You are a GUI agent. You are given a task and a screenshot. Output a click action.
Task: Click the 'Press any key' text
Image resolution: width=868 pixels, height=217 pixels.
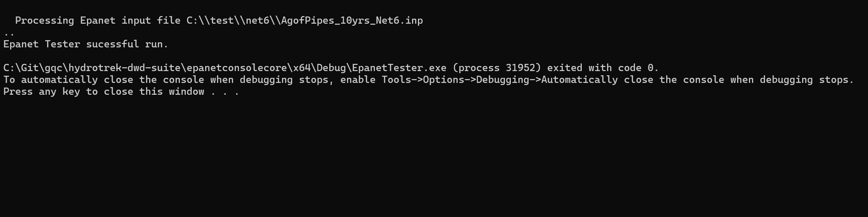point(42,92)
